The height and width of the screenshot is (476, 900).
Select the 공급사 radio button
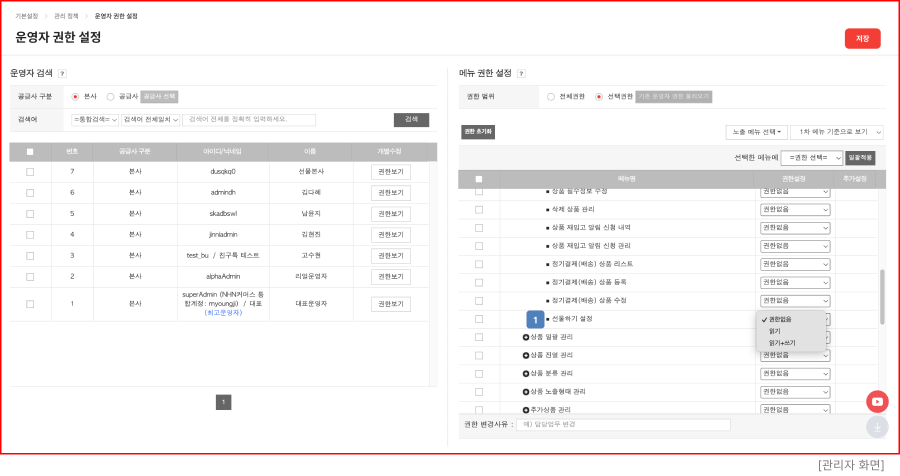(110, 97)
